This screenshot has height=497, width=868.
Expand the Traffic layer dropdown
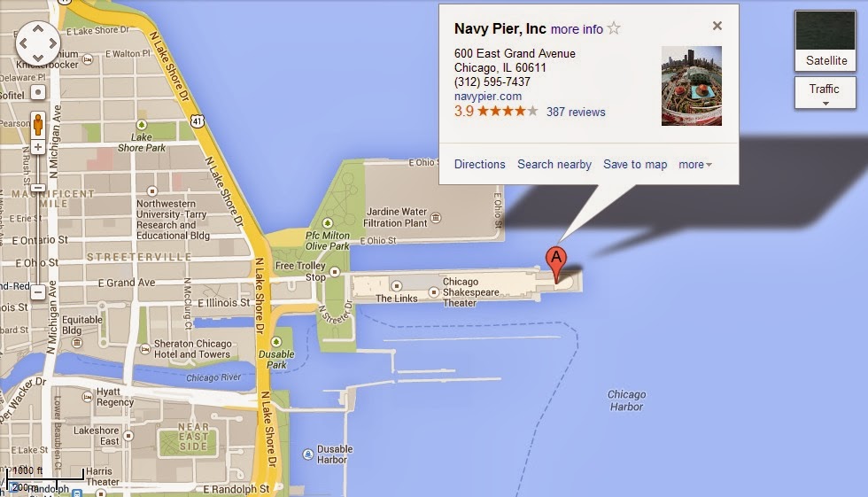pos(825,93)
